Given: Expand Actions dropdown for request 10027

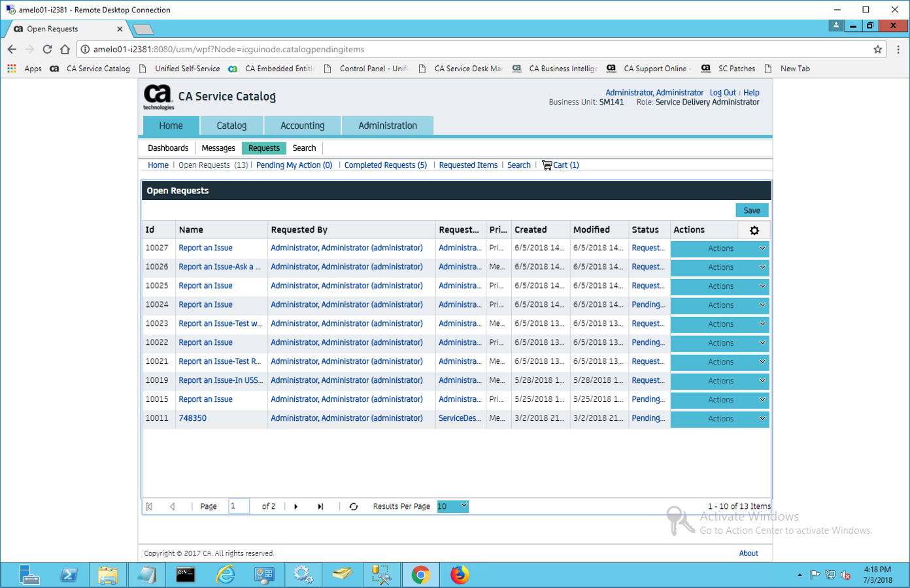Looking at the screenshot, I should 720,248.
